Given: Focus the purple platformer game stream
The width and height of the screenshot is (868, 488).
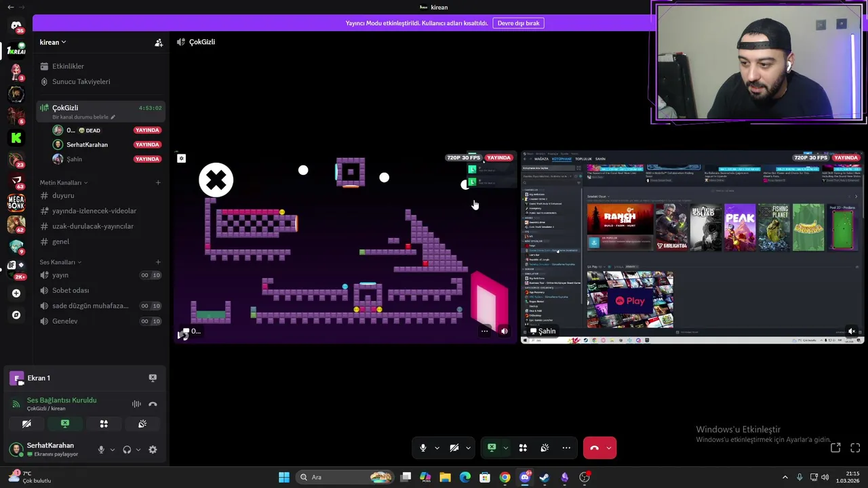Looking at the screenshot, I should pos(345,247).
